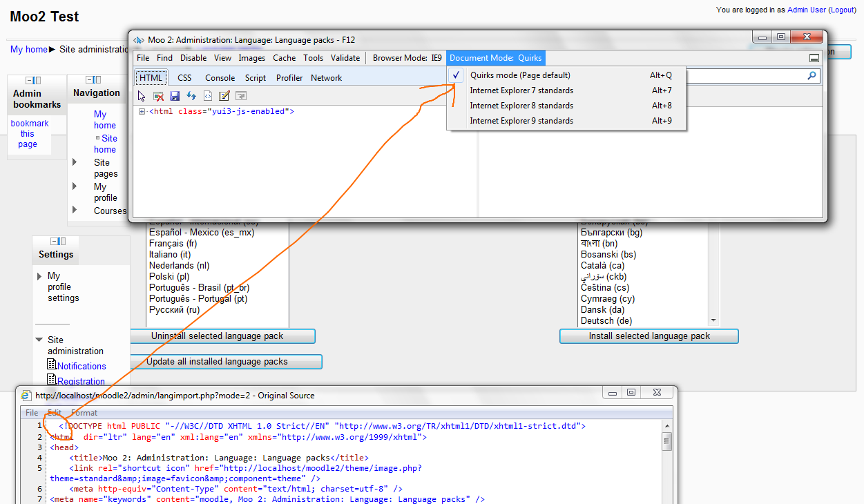Click the search magnifier icon in F12 search box
The width and height of the screenshot is (864, 504).
812,76
